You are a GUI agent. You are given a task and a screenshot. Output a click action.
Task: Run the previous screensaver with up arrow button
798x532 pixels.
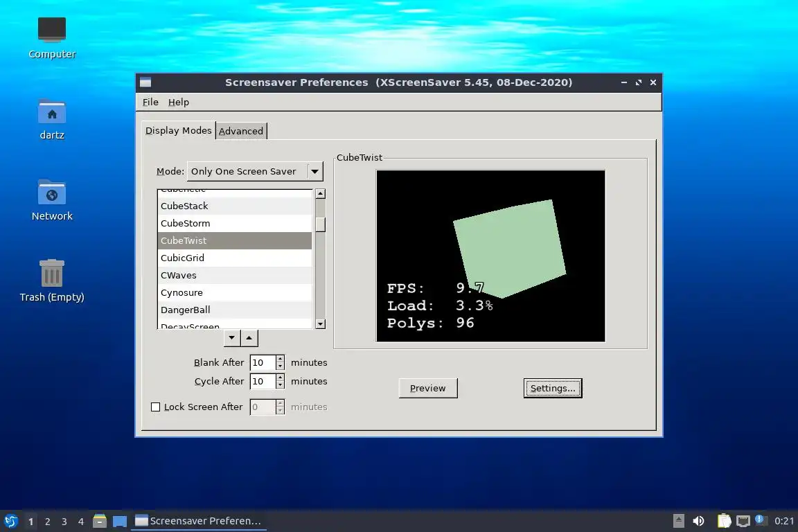[249, 337]
